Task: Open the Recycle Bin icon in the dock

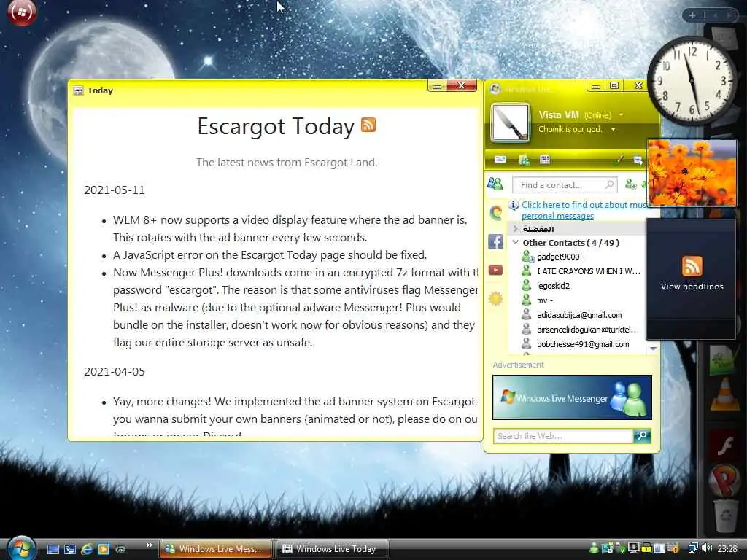Action: (724, 516)
